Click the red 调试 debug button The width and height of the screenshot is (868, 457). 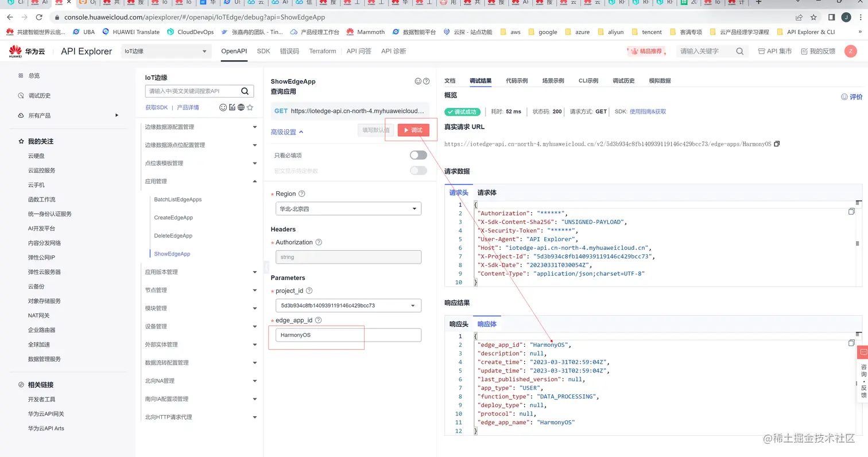[x=413, y=130]
